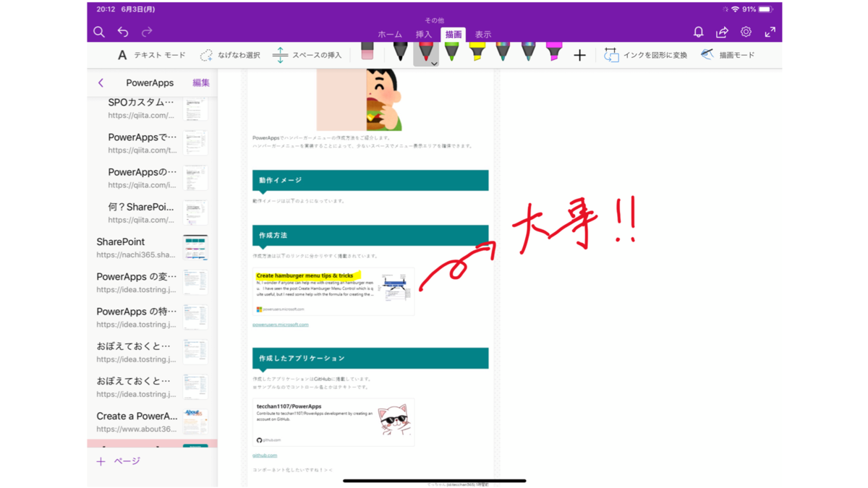Select the rainbow ink pen
The image size is (868, 488).
503,52
